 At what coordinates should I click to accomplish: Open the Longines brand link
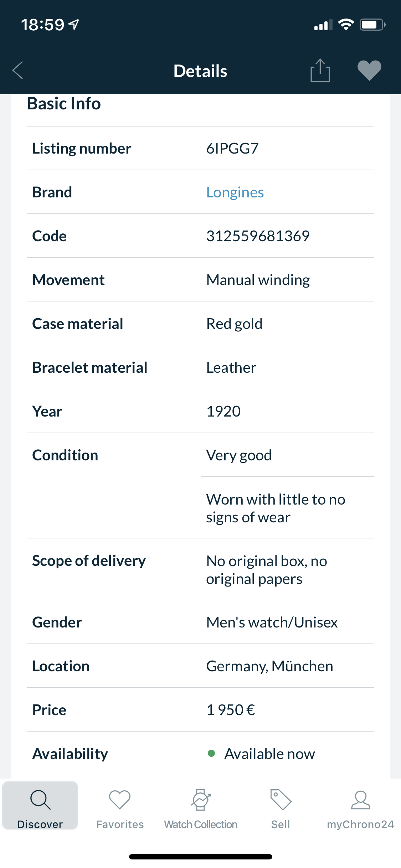pyautogui.click(x=235, y=192)
